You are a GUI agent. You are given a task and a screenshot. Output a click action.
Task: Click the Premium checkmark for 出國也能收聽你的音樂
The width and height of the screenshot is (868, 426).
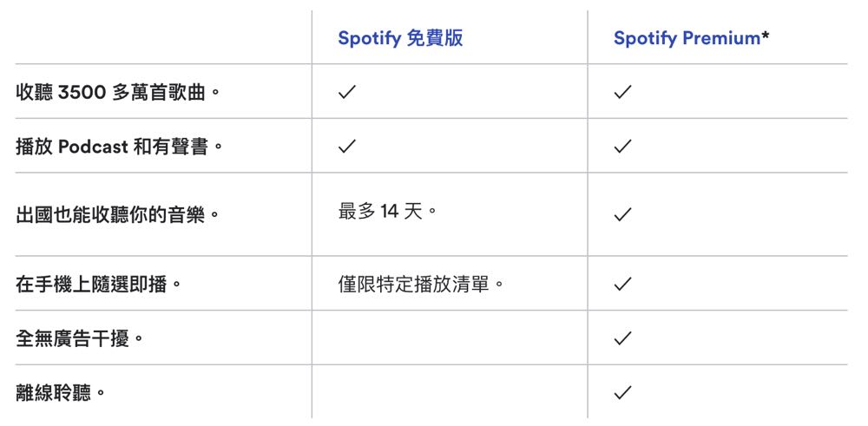point(622,214)
